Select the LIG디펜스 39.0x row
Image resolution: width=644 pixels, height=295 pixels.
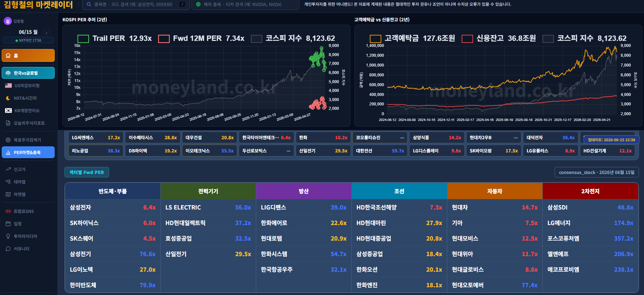click(304, 207)
